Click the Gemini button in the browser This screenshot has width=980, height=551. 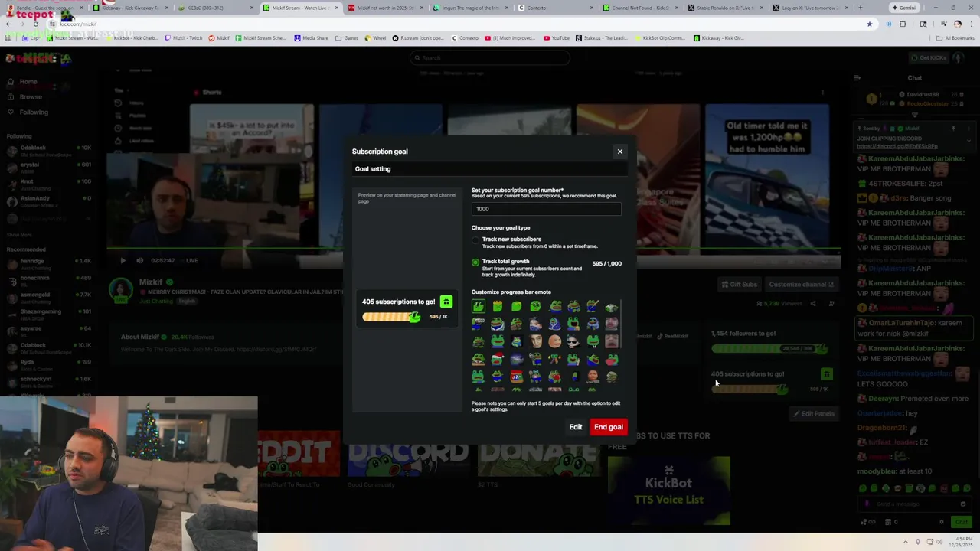point(903,8)
